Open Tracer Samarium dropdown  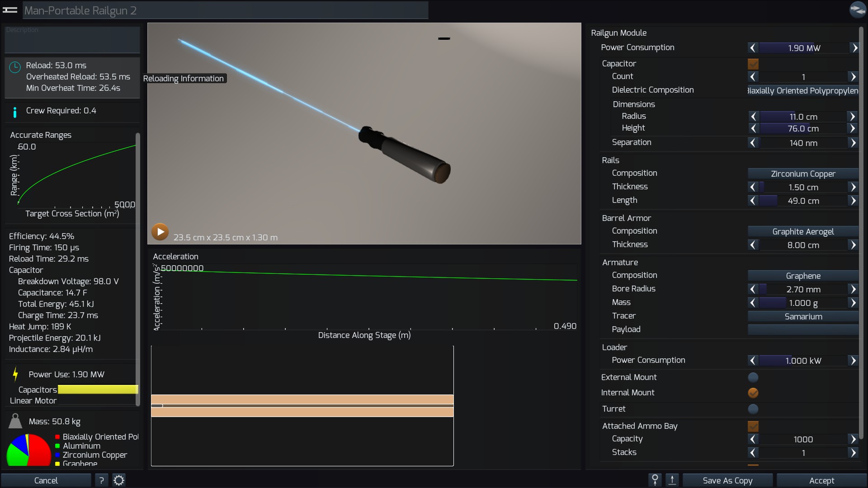coord(803,316)
